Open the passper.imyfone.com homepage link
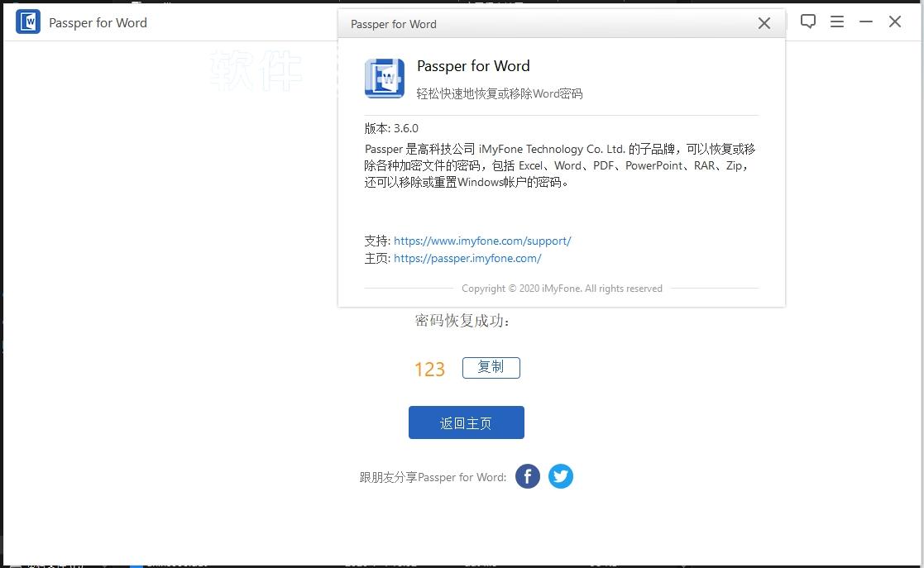This screenshot has width=924, height=568. (467, 258)
